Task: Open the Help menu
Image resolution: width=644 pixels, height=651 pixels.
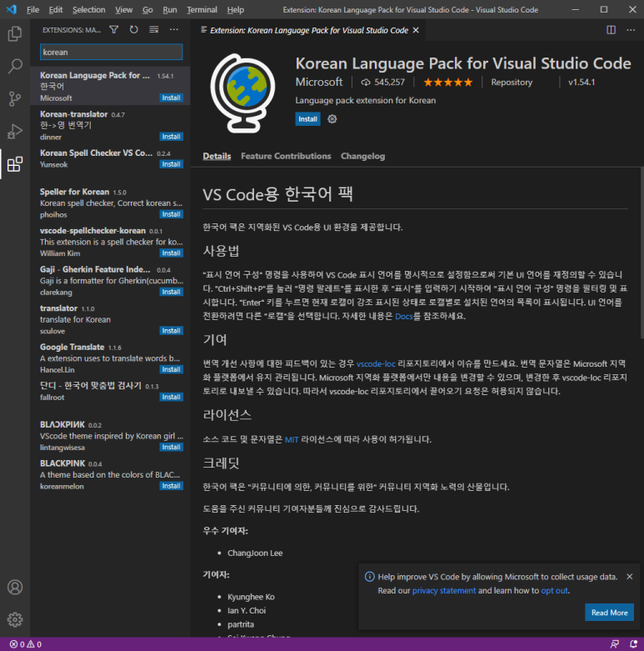Action: pyautogui.click(x=235, y=9)
